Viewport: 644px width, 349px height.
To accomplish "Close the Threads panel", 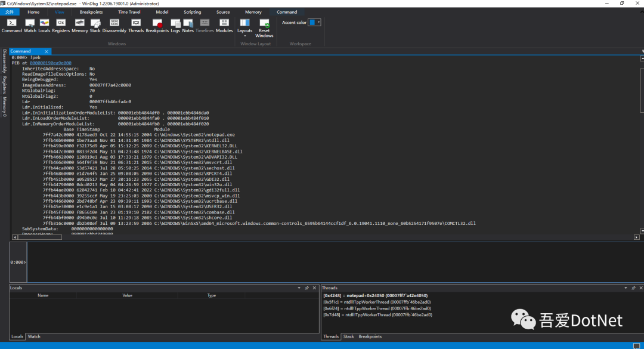I will 641,288.
